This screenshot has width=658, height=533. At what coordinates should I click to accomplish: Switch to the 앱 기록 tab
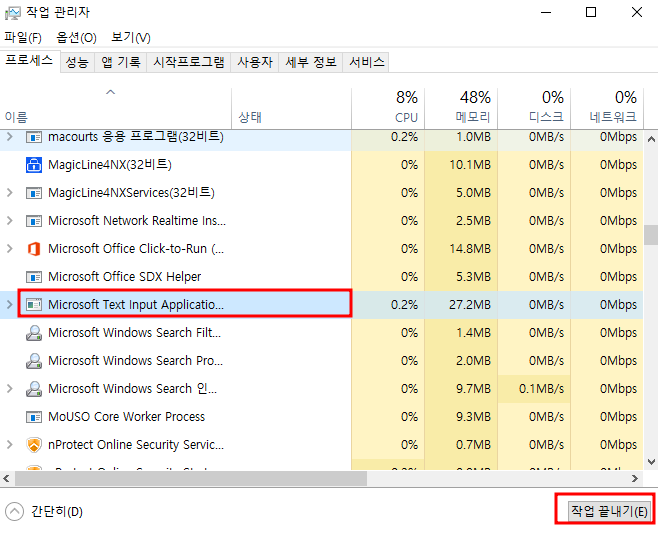pyautogui.click(x=121, y=63)
